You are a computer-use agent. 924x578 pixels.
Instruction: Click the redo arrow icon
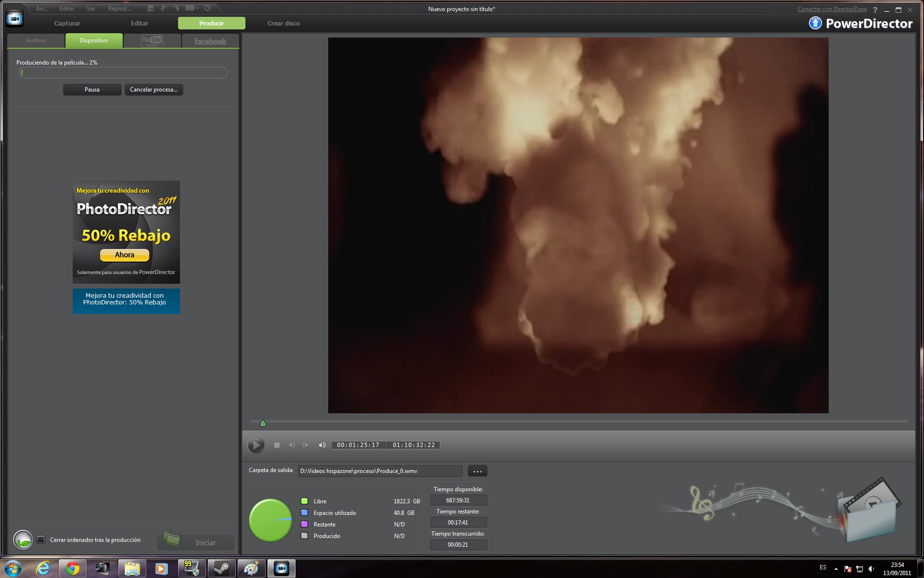(177, 9)
